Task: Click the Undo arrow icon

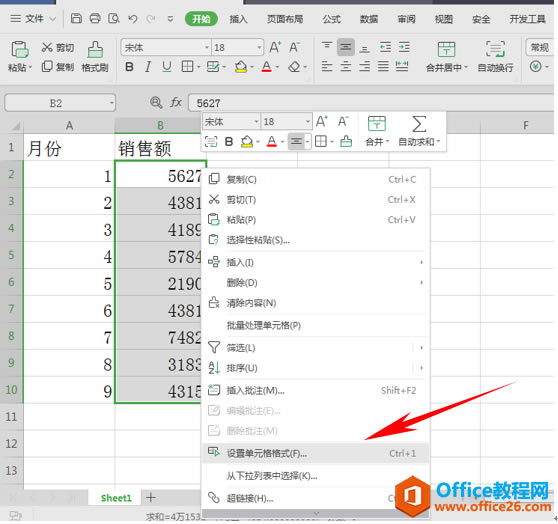Action: point(133,19)
